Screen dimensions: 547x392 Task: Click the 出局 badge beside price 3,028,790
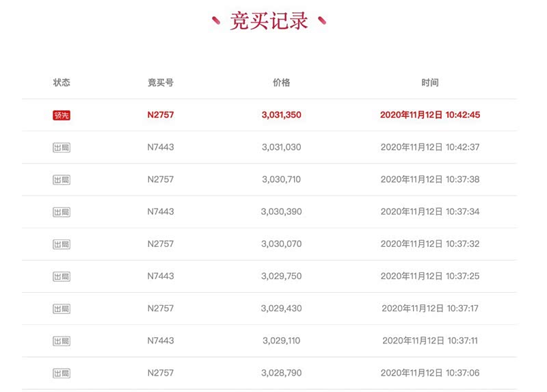click(x=62, y=373)
